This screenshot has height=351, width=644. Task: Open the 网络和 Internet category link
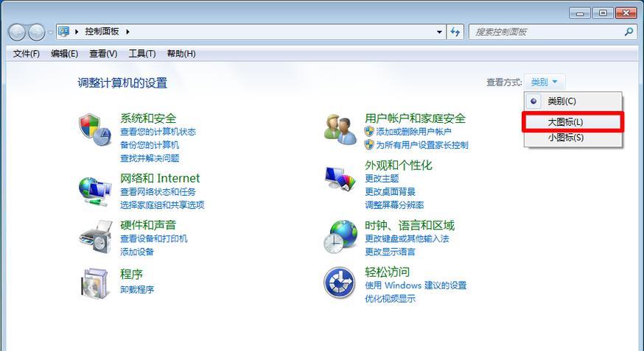[x=160, y=178]
